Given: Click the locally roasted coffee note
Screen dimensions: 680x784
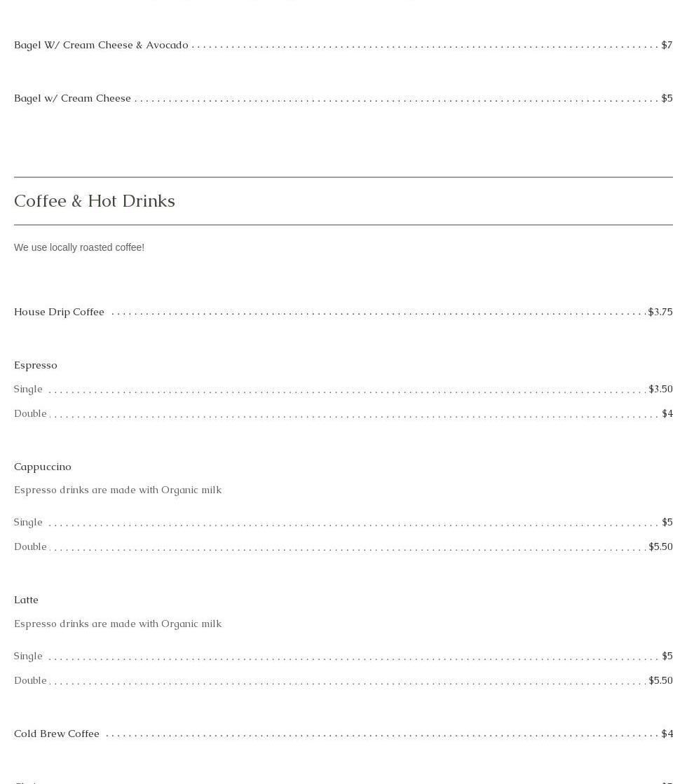Looking at the screenshot, I should click(79, 247).
